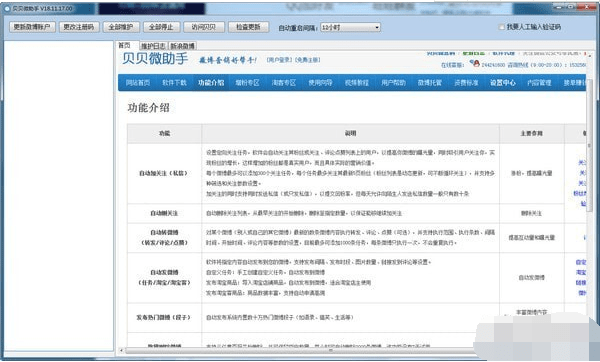Open 软件下载 in the blue navigation bar
The height and width of the screenshot is (362, 600).
(x=174, y=83)
